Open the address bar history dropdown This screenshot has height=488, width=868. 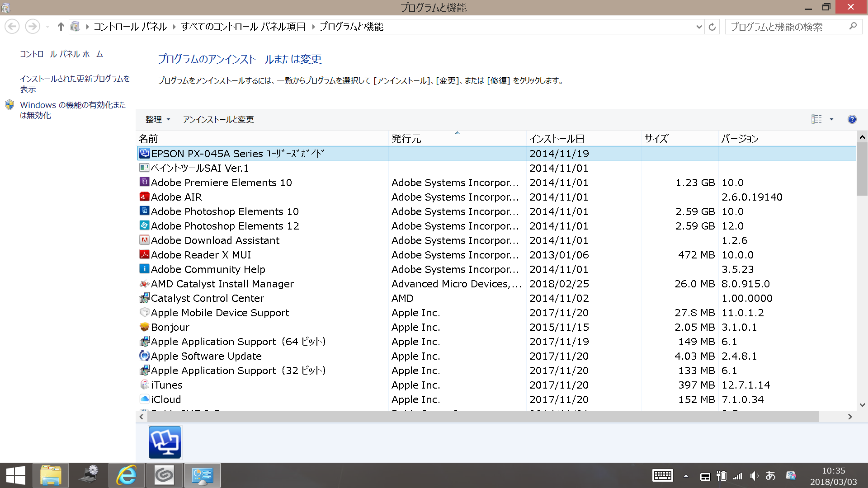tap(699, 27)
